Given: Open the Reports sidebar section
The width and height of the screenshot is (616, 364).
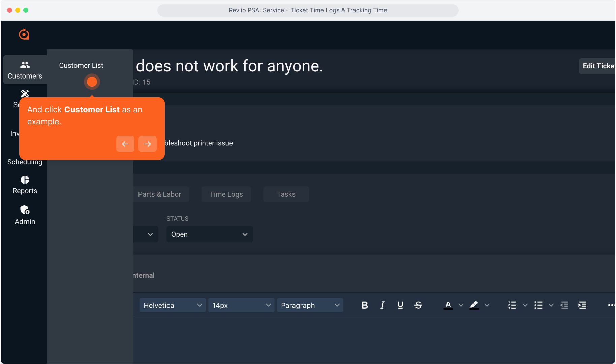Looking at the screenshot, I should point(25,185).
